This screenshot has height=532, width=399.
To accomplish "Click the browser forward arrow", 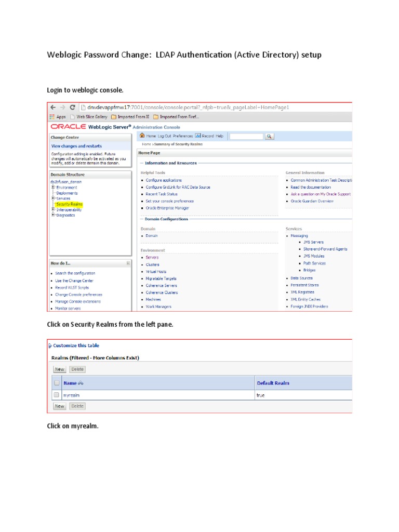I will click(63, 107).
